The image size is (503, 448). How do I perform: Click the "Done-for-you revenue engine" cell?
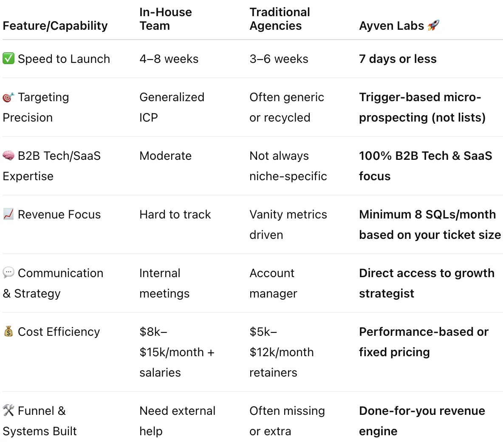[x=422, y=421]
